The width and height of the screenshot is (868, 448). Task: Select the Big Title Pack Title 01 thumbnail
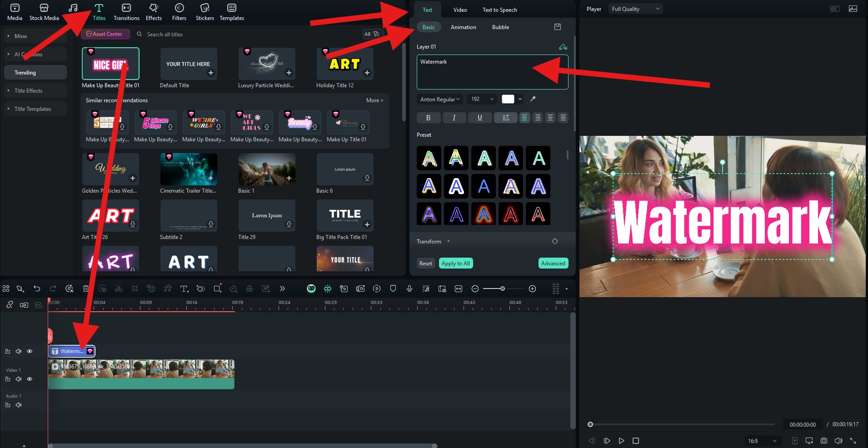pyautogui.click(x=345, y=215)
